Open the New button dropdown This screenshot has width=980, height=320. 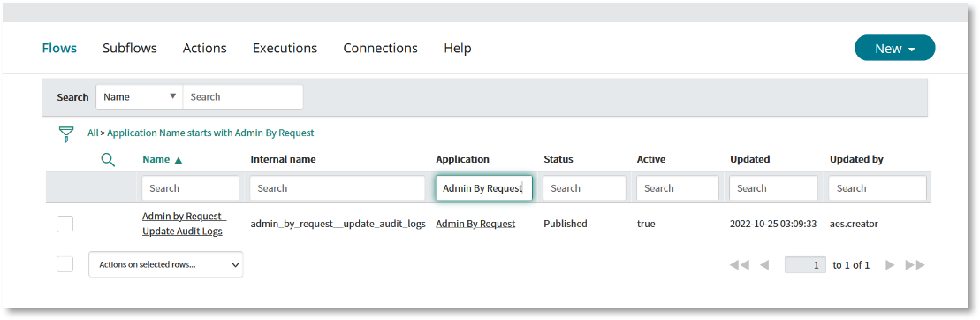894,48
